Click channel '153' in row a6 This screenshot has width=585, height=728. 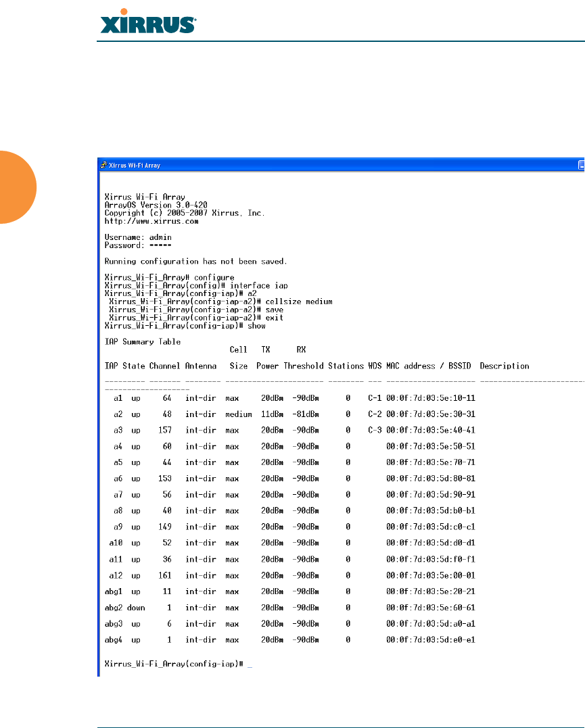[165, 479]
